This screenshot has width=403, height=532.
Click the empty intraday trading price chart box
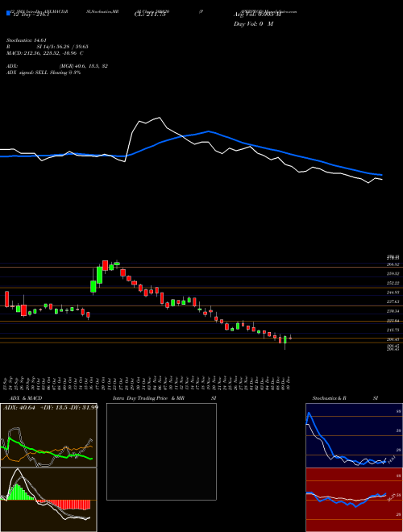(161, 451)
